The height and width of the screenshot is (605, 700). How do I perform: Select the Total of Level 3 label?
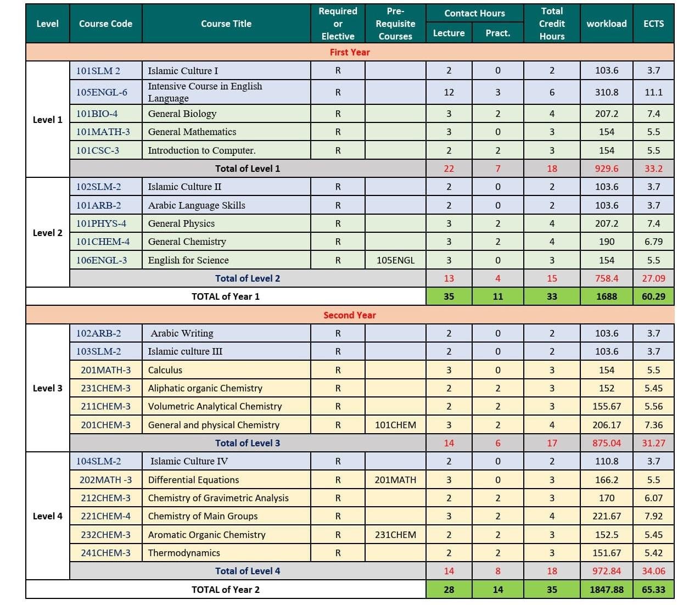coord(248,443)
